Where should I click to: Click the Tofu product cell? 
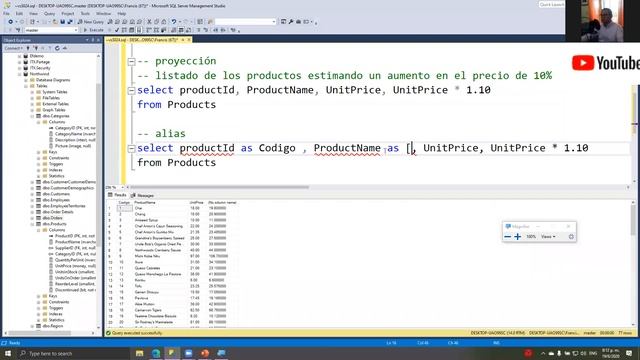click(x=160, y=286)
